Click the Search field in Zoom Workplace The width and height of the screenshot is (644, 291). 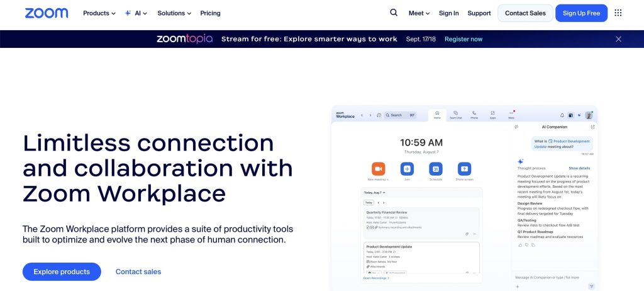400,115
